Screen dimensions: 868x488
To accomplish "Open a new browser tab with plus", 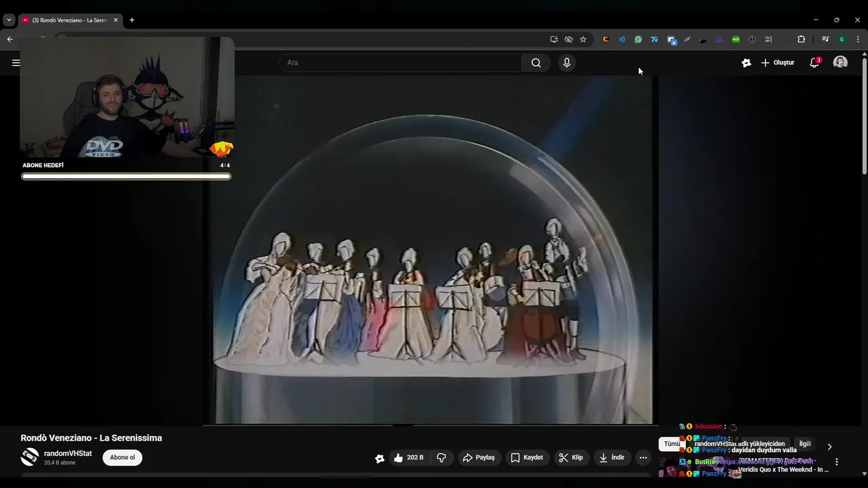I will [x=132, y=20].
